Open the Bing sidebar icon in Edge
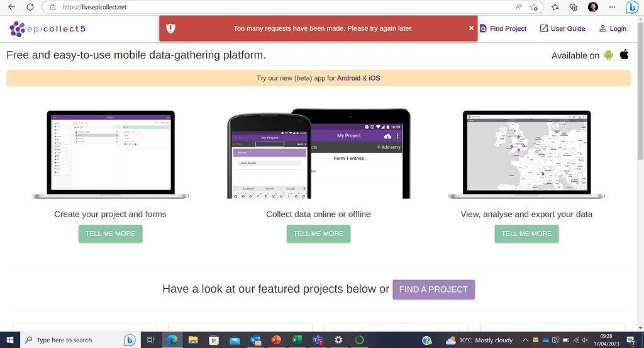The height and width of the screenshot is (348, 644). (631, 8)
